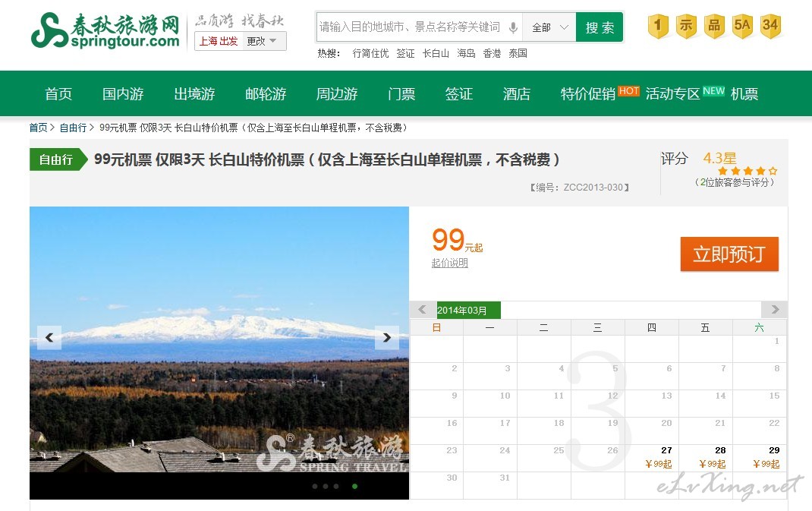
Task: Click the springtour.com logo
Action: coord(105,30)
